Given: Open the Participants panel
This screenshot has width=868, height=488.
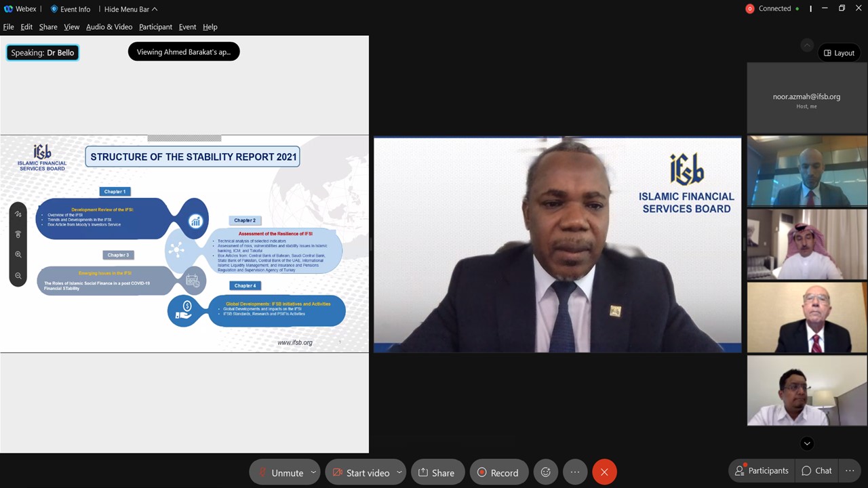Looking at the screenshot, I should [x=762, y=470].
